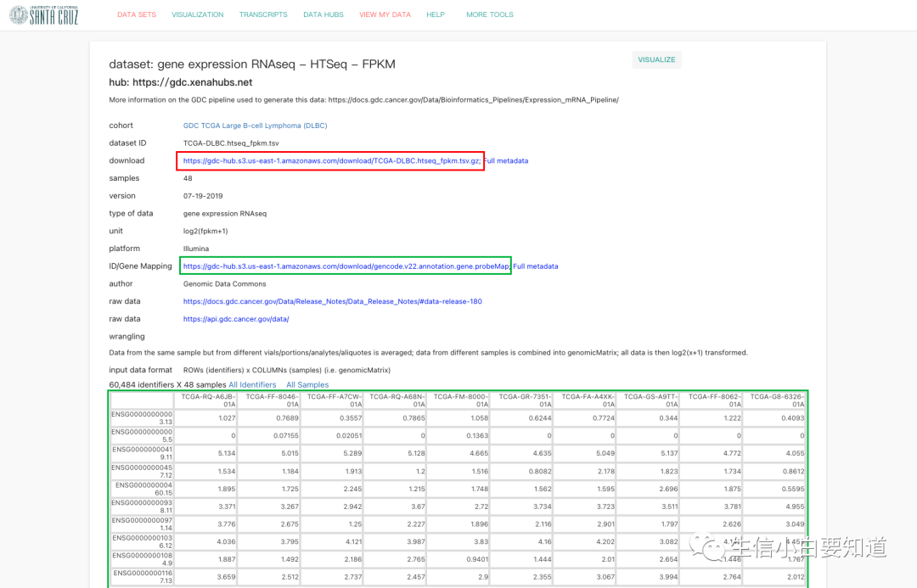
Task: Select the platform value Illumina
Action: click(x=196, y=249)
